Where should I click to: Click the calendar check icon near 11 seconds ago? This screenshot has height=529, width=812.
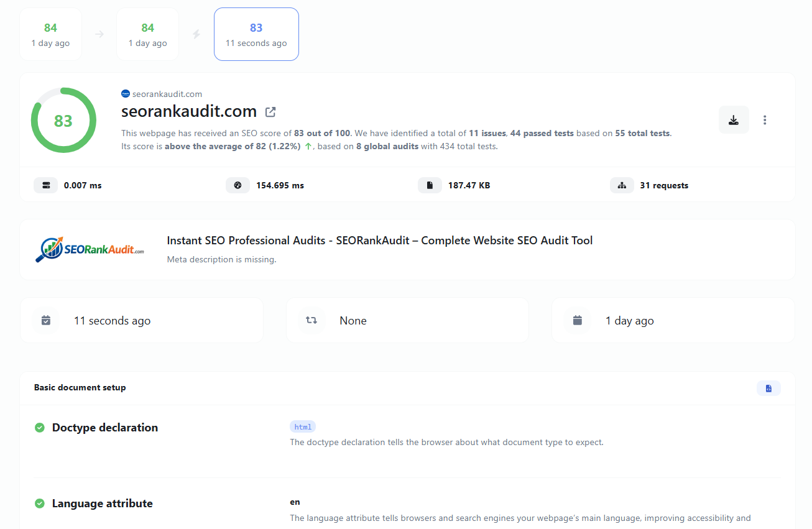pyautogui.click(x=46, y=320)
